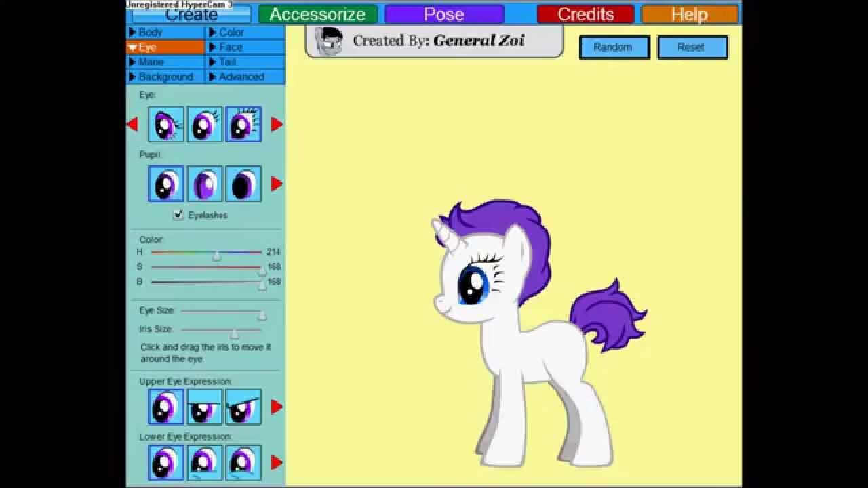The image size is (868, 488).
Task: Show more pupil styles with red arrow
Action: click(277, 184)
